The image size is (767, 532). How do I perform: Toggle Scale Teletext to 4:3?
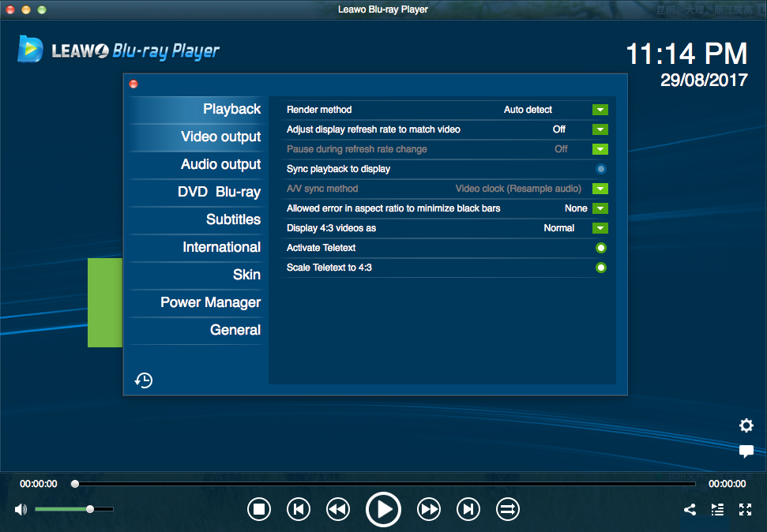click(601, 268)
